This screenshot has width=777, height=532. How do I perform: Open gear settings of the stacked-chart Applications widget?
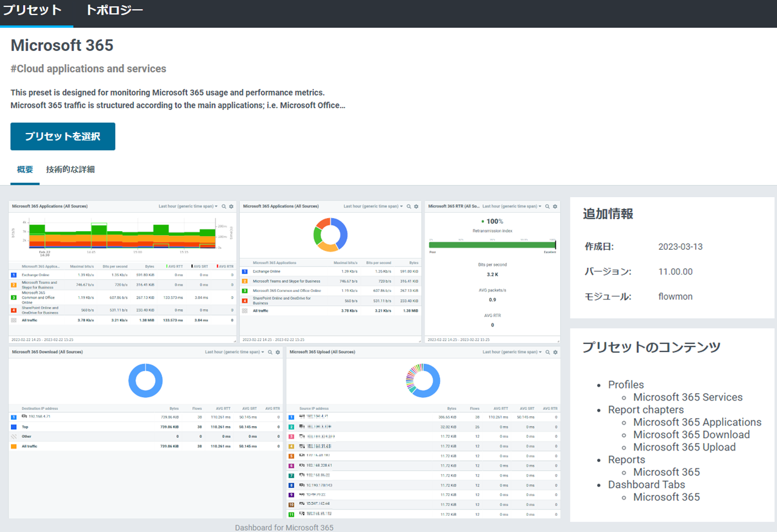231,206
